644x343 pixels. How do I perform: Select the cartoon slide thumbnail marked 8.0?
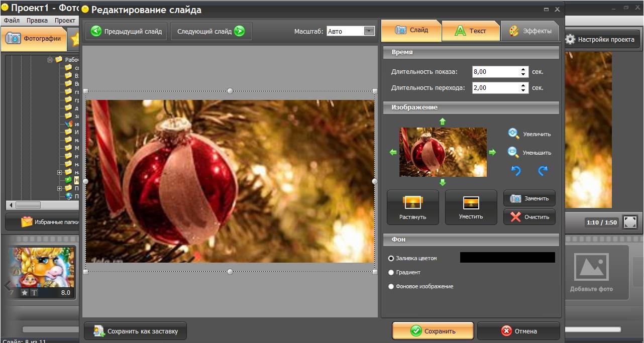41,272
